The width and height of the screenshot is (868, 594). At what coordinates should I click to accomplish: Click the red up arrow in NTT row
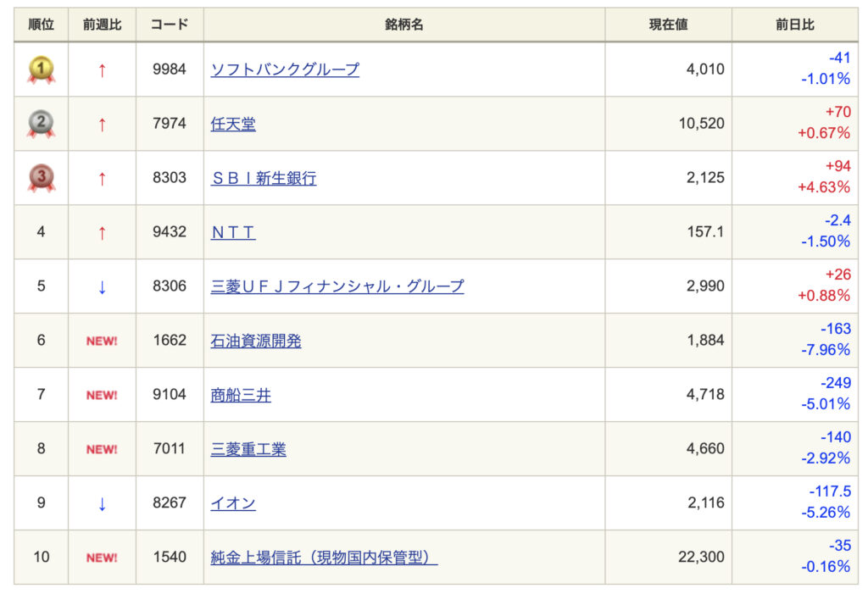click(102, 233)
